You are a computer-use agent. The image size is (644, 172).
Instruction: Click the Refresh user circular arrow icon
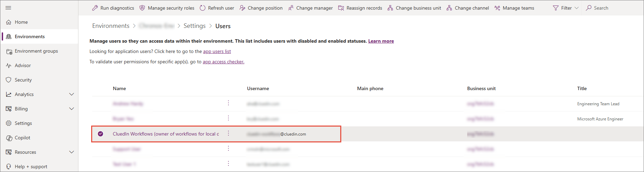click(x=203, y=8)
